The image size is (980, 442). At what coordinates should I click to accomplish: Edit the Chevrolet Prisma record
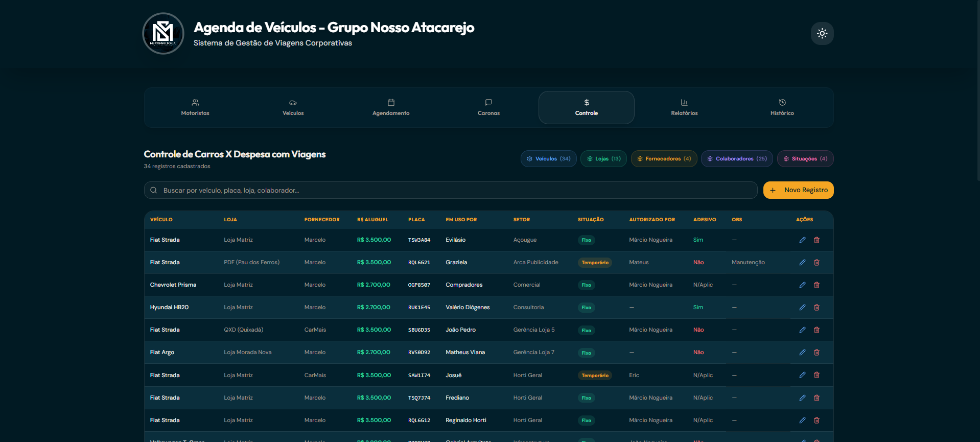[802, 285]
